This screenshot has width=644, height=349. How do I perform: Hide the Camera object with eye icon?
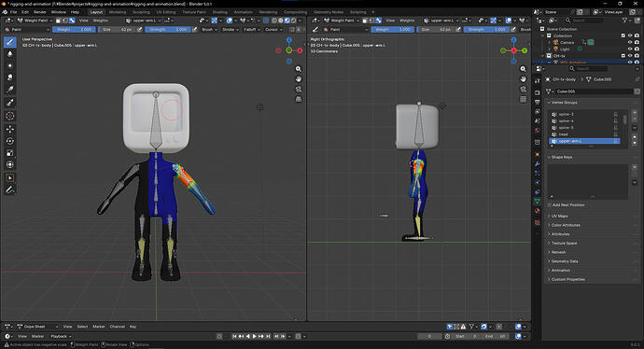point(630,42)
